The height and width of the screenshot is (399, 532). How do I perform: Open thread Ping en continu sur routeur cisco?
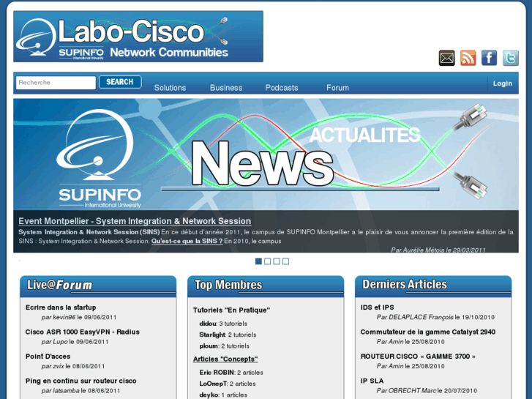click(81, 381)
